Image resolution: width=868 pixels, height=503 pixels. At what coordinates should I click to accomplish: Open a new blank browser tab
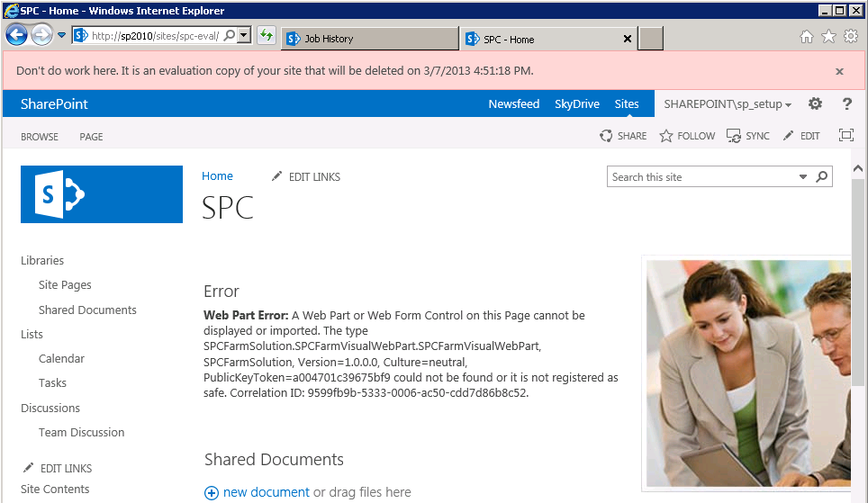tap(650, 39)
